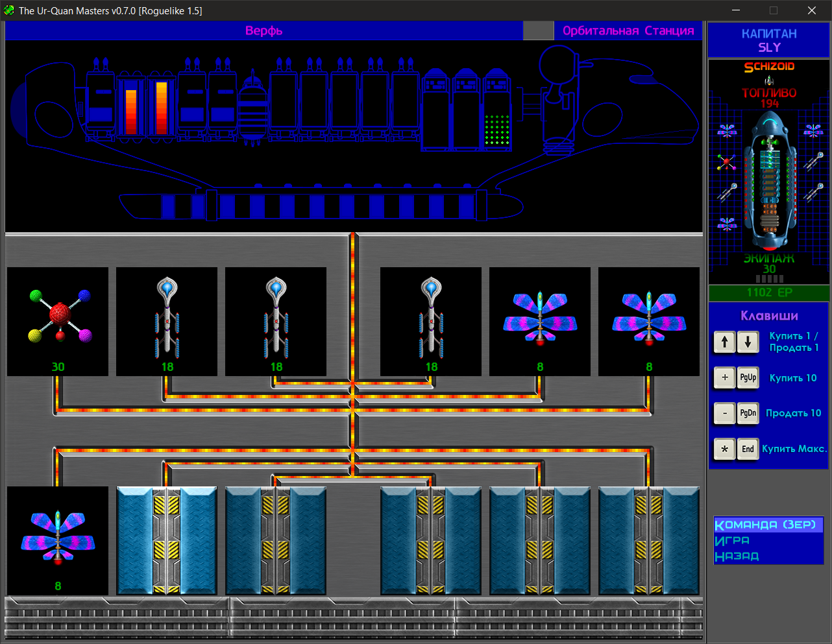Click the gray box beside Орбитальная Станция
Viewport: 832px width, 644px height.
[538, 30]
